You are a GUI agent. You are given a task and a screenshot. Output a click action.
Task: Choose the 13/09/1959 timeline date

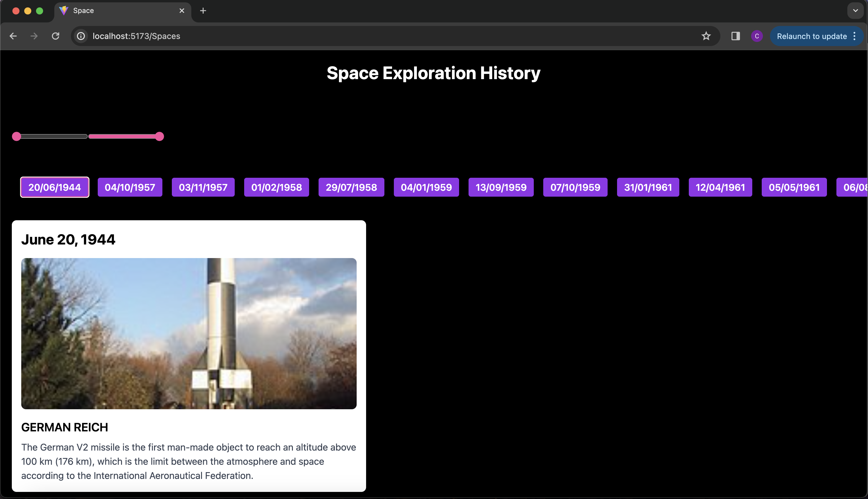pos(501,187)
